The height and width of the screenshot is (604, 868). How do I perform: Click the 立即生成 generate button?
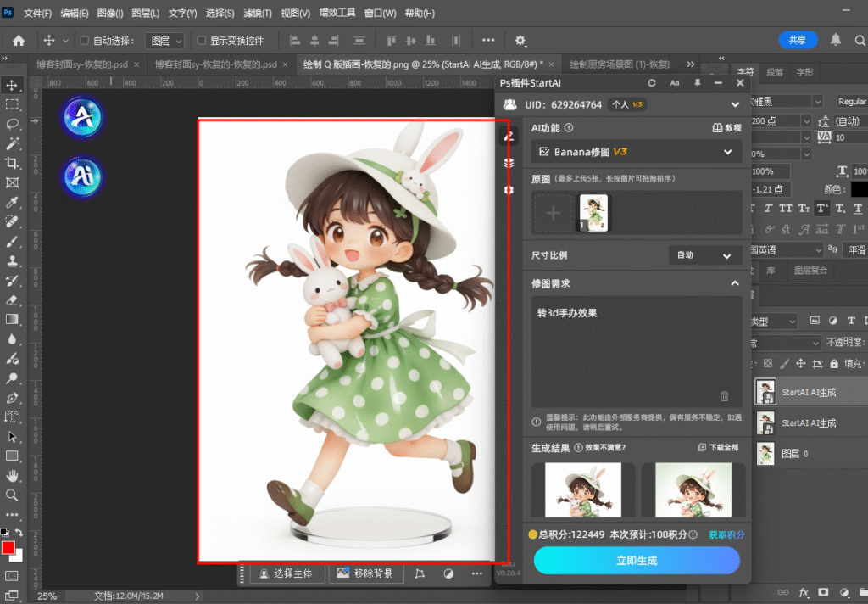[x=636, y=561]
